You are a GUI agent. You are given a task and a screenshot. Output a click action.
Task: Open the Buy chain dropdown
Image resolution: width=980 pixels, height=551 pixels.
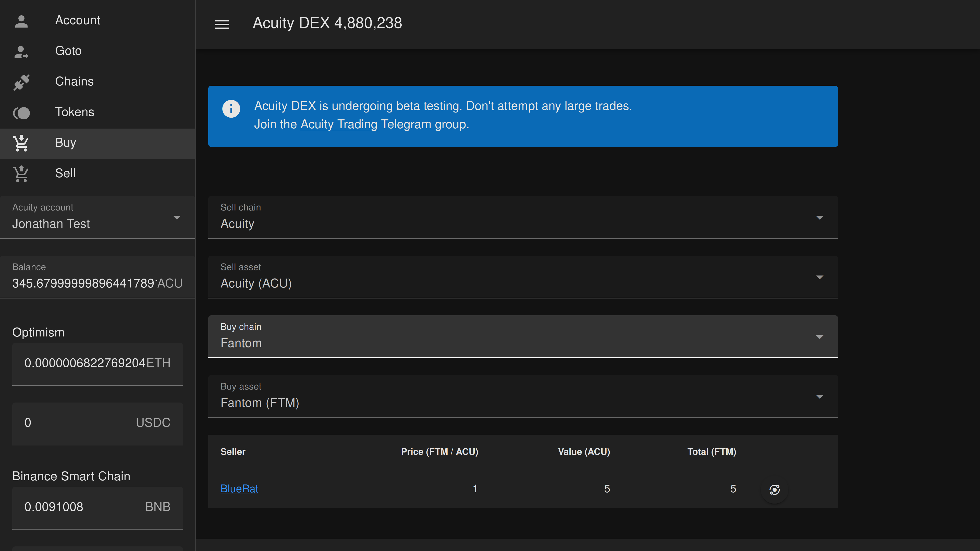pos(523,336)
